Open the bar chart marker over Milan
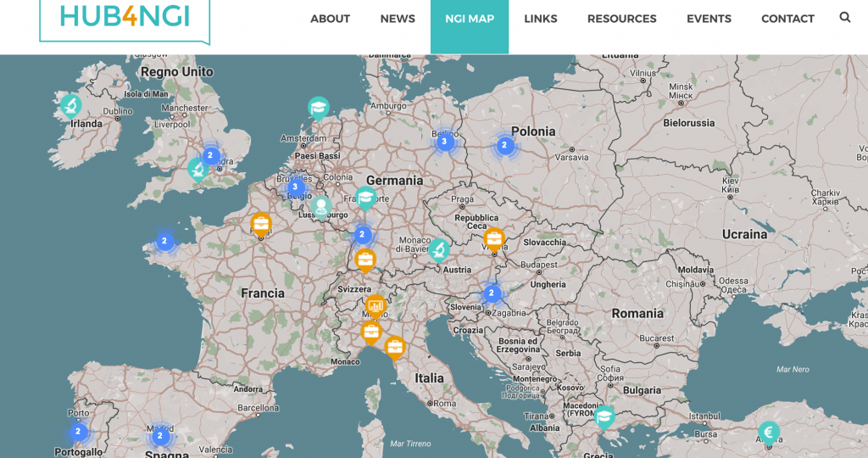The image size is (868, 458). click(x=376, y=306)
